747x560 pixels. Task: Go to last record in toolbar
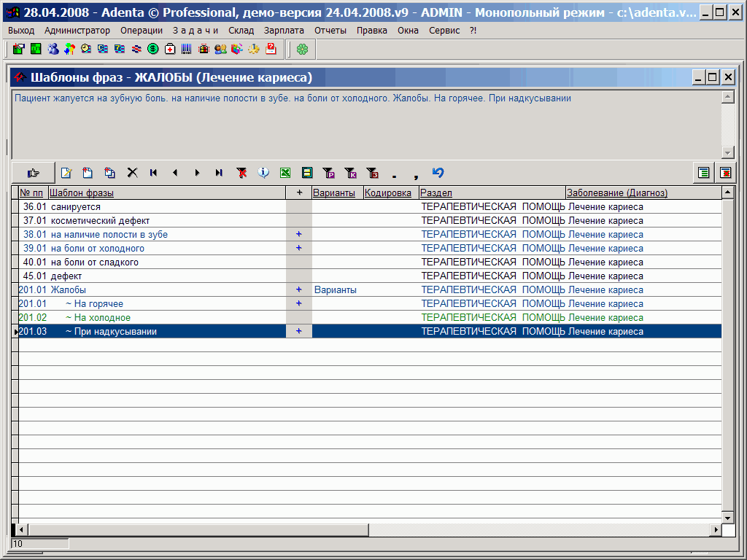219,173
